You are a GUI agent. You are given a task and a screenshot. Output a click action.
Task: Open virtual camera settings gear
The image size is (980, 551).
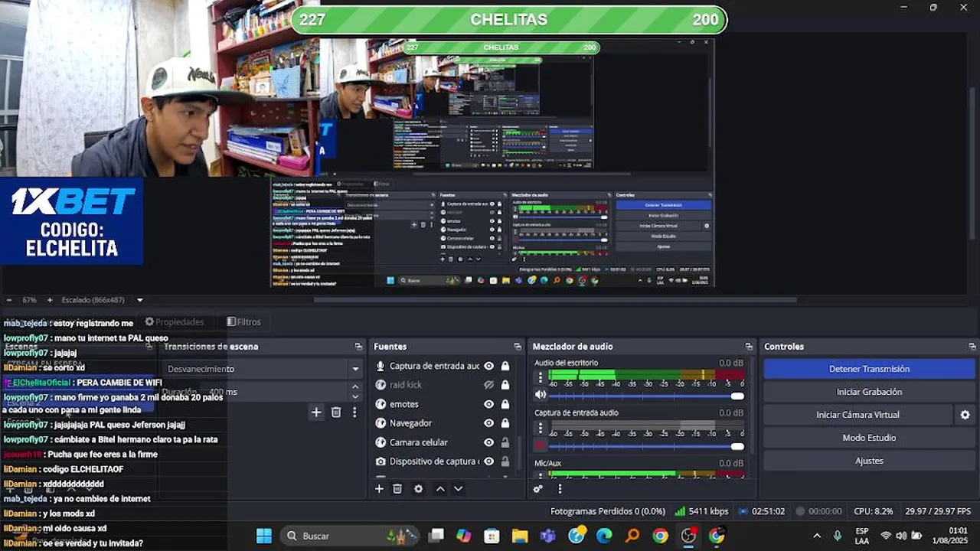[965, 415]
